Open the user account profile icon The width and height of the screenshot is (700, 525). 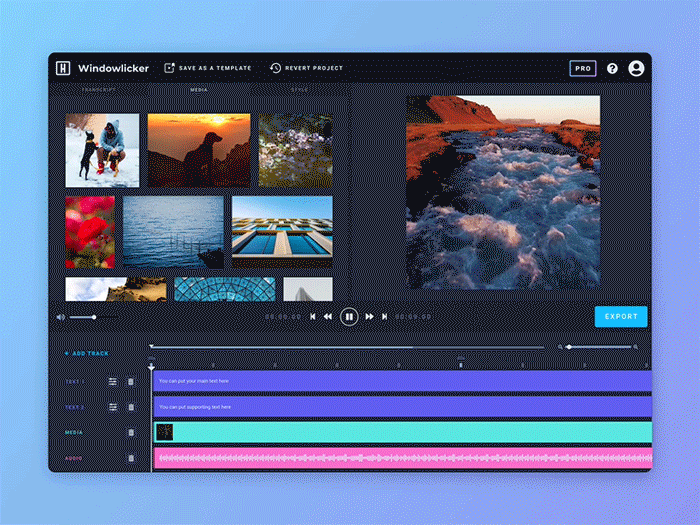pyautogui.click(x=636, y=69)
